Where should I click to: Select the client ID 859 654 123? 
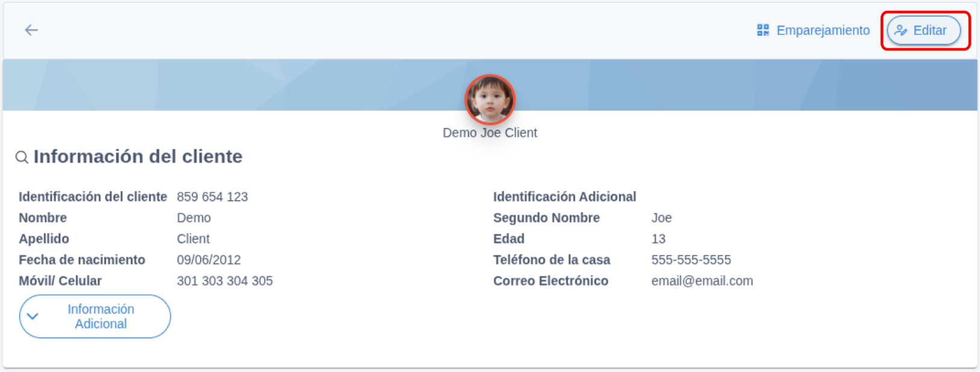coord(212,197)
